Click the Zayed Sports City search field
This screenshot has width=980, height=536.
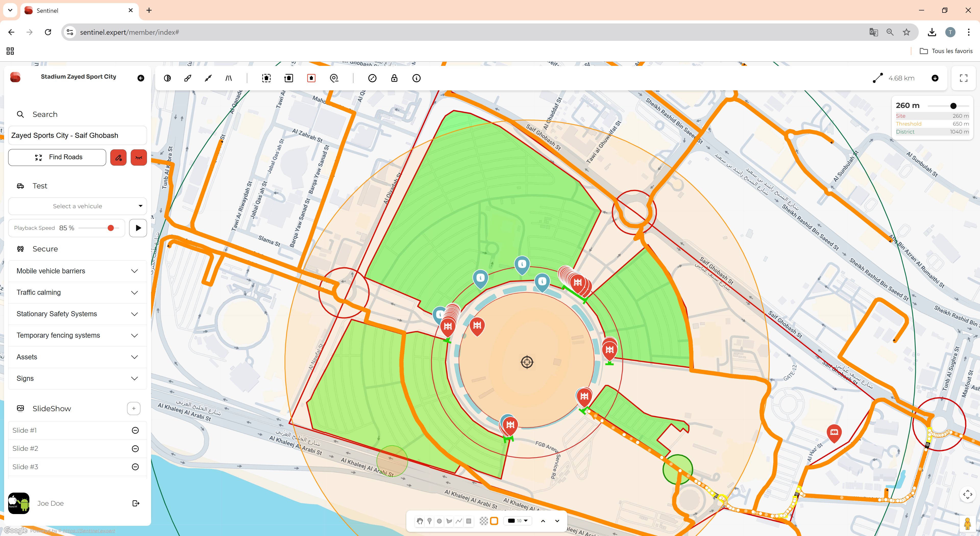point(78,136)
